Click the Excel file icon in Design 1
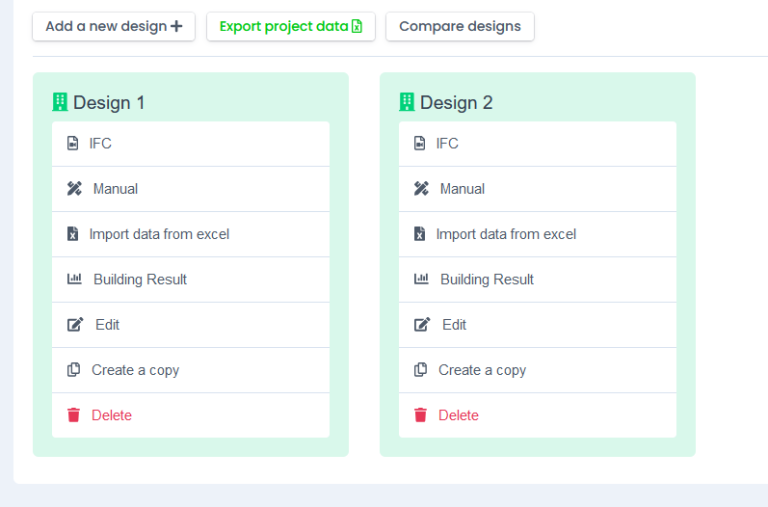Viewport: 768px width, 507px height. 72,234
